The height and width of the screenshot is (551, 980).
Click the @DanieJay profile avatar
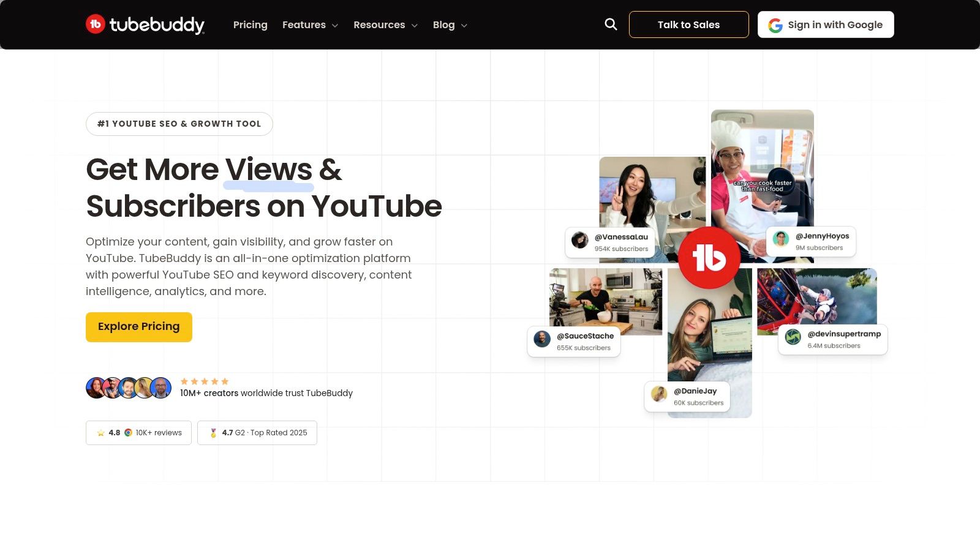click(x=659, y=394)
